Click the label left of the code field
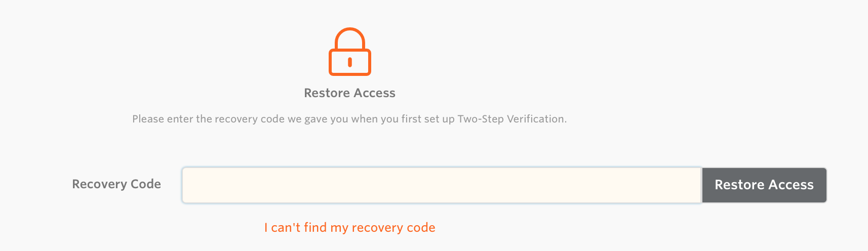Screen dimensions: 868x251 [x=116, y=184]
